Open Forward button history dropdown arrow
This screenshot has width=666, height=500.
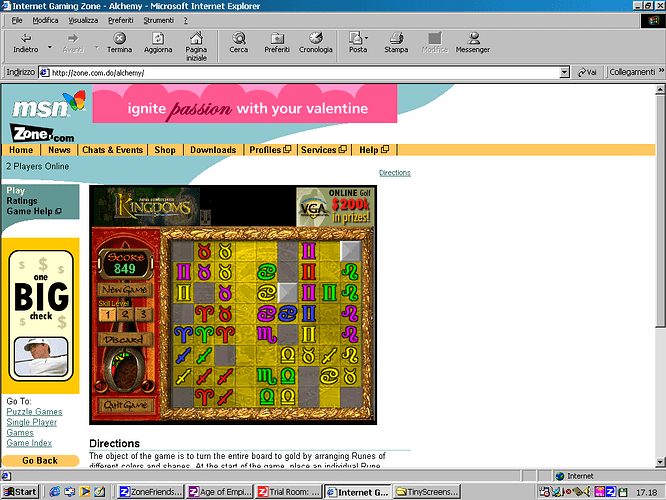coord(97,47)
